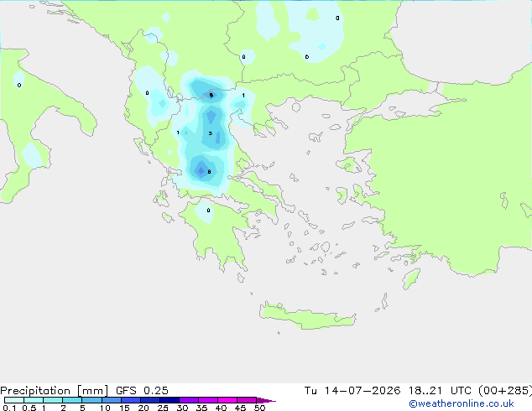Pick the 40–45 mm magenta legend swatch
The image size is (532, 411).
[x=227, y=400]
